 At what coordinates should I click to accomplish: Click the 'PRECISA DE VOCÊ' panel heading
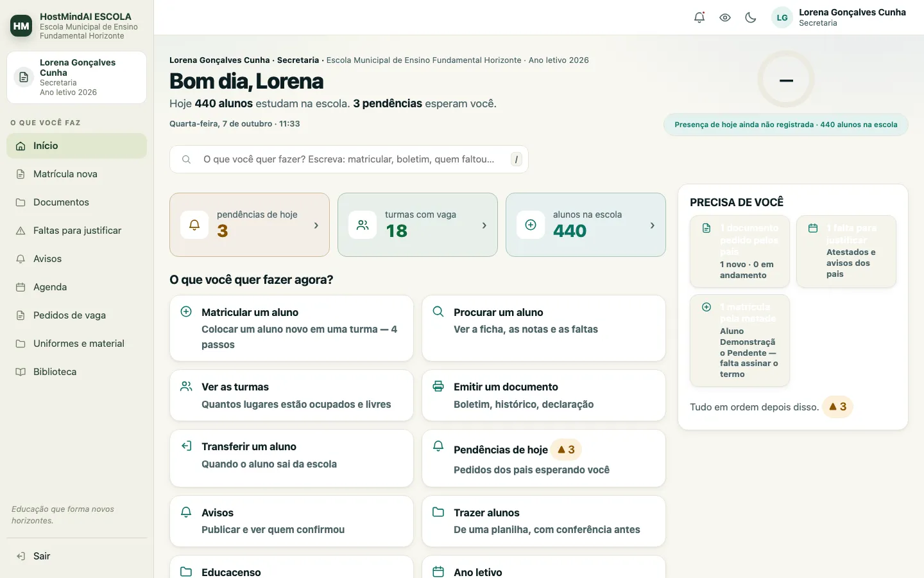[x=737, y=202]
